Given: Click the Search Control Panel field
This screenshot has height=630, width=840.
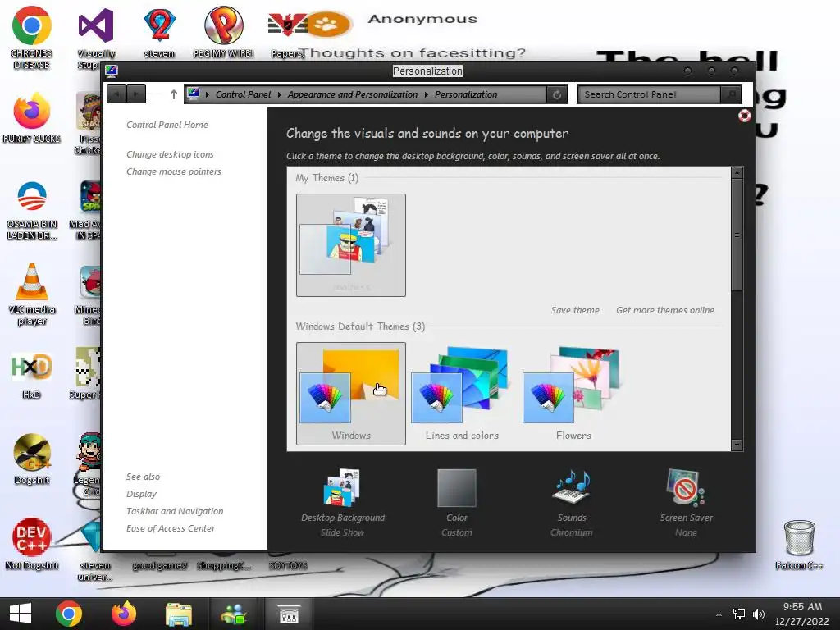Looking at the screenshot, I should click(649, 94).
